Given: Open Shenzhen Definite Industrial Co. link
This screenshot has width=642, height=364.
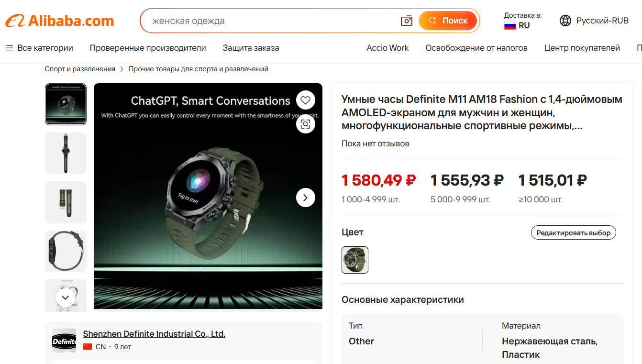Looking at the screenshot, I should tap(154, 334).
